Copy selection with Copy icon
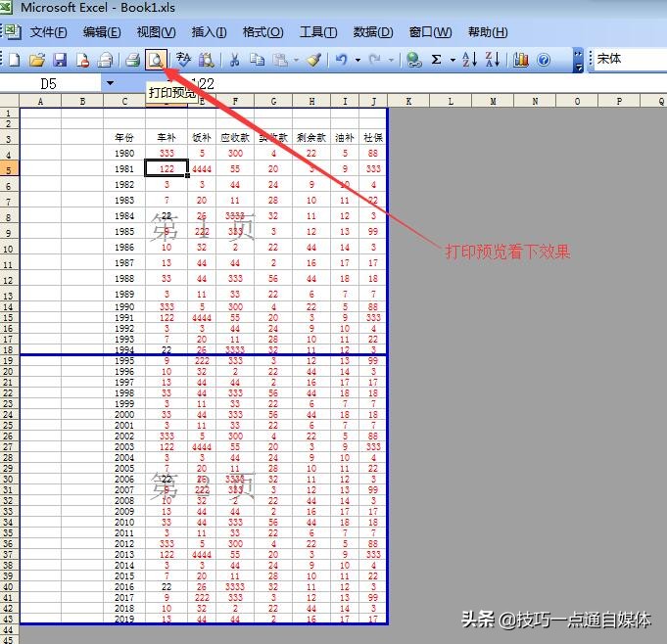Viewport: 667px width, 644px height. pos(257,60)
